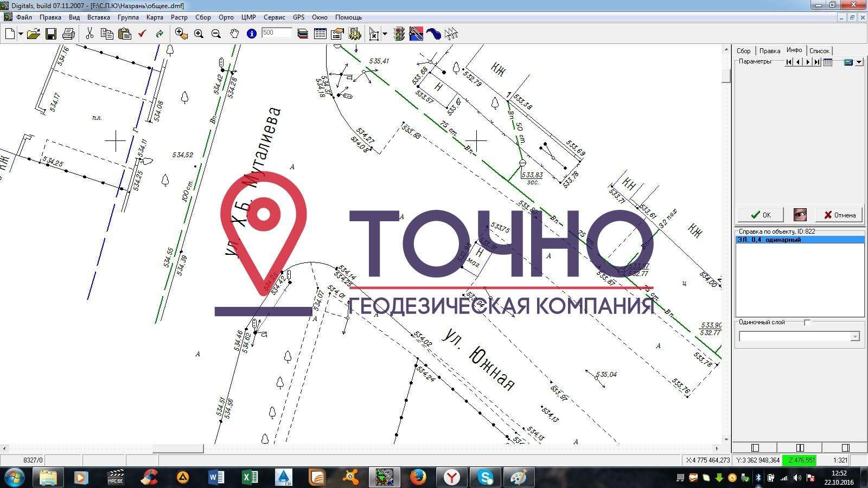Expand the dropdown next to selection tool
This screenshot has height=488, width=868.
385,34
